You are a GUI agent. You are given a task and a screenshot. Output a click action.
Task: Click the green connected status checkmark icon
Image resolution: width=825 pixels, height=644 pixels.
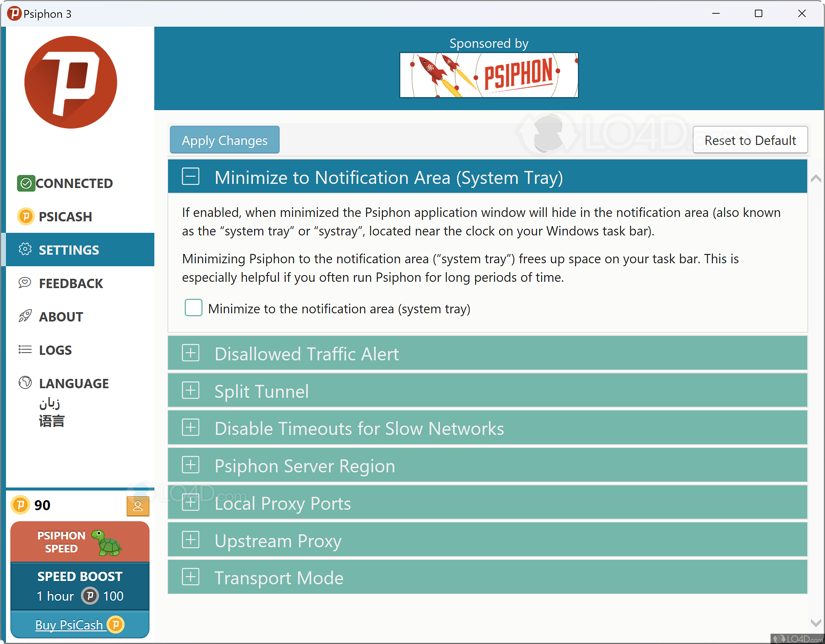click(26, 184)
